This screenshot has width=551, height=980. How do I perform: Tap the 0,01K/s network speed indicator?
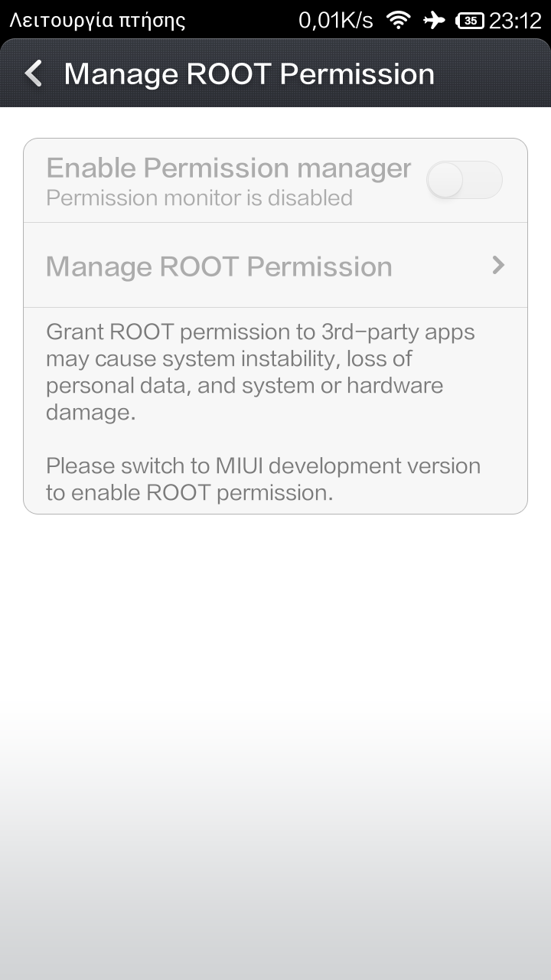(335, 21)
